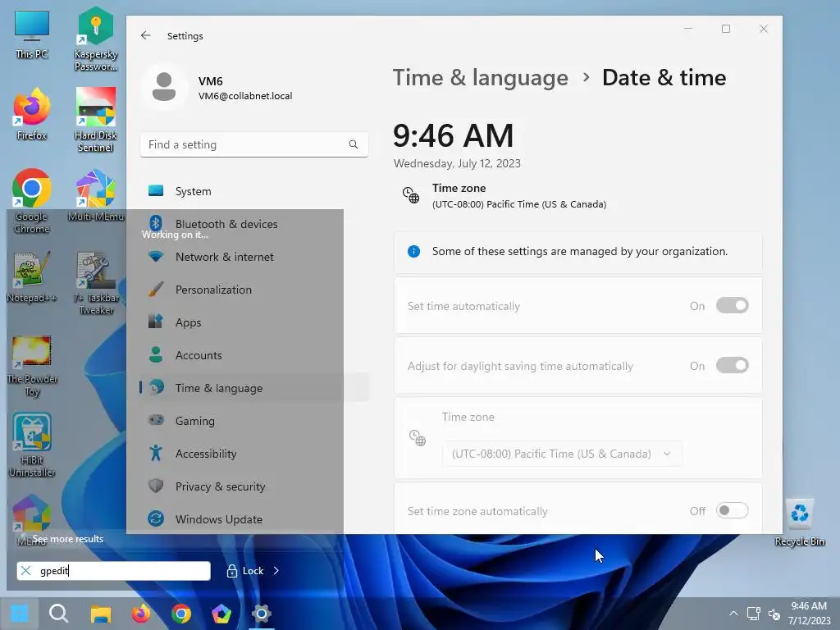Click the Windows Start button
Viewport: 840px width, 630px height.
coord(20,614)
